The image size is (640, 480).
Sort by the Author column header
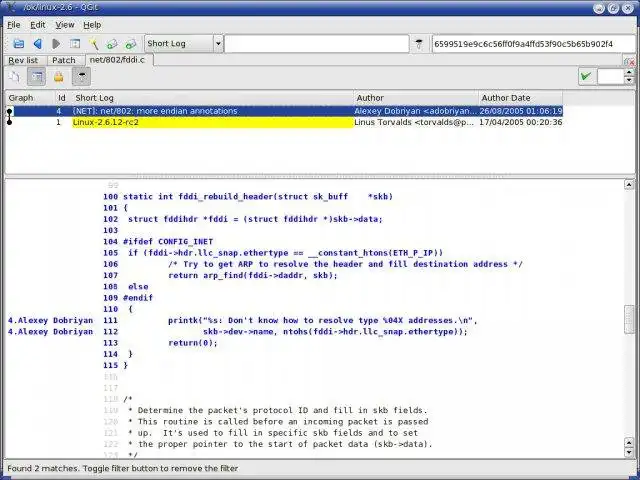416,98
